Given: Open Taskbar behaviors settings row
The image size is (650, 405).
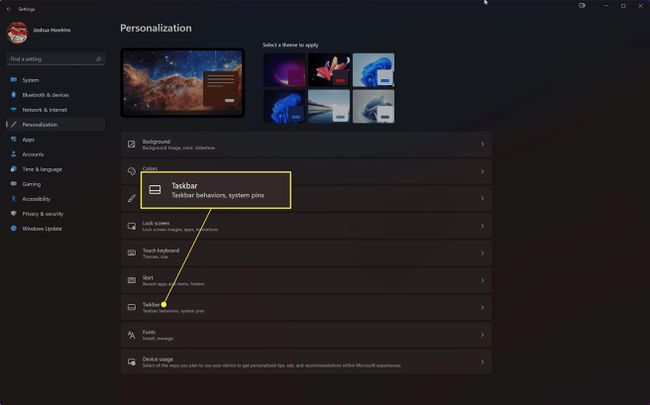Looking at the screenshot, I should pos(306,307).
